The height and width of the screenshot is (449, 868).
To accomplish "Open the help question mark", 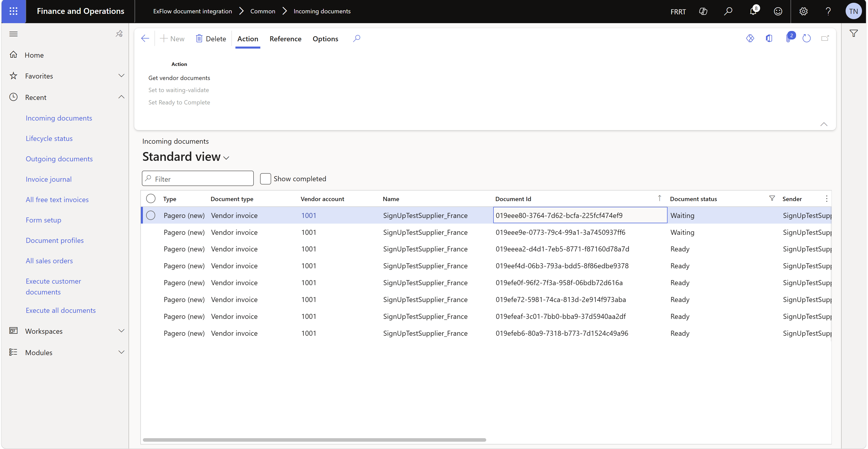I will (x=828, y=12).
